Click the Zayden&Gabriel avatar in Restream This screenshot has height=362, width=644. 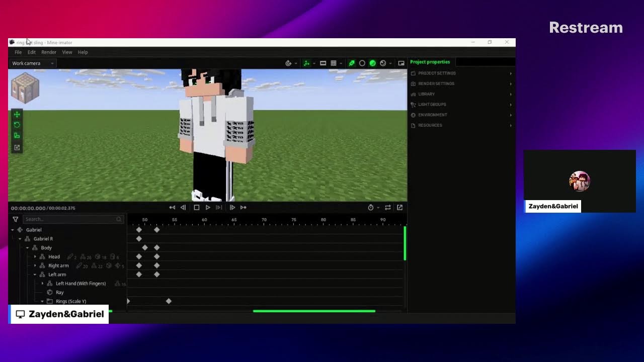pos(580,181)
